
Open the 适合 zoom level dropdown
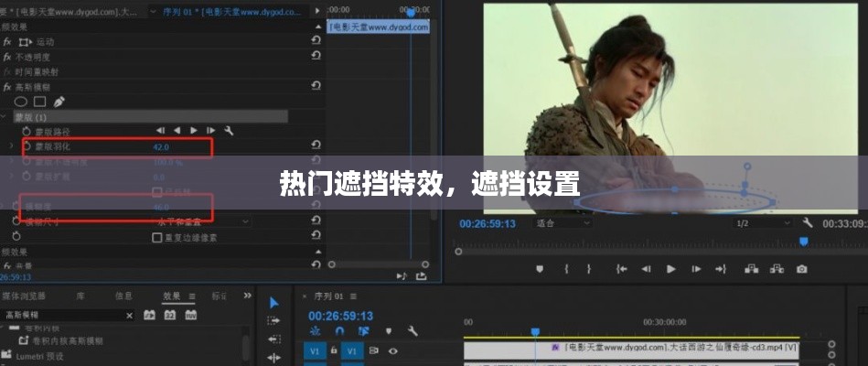563,223
